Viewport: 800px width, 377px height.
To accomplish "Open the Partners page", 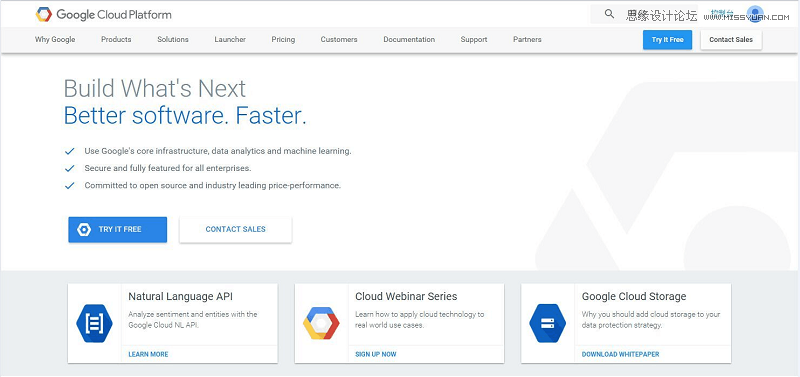I will tap(527, 39).
